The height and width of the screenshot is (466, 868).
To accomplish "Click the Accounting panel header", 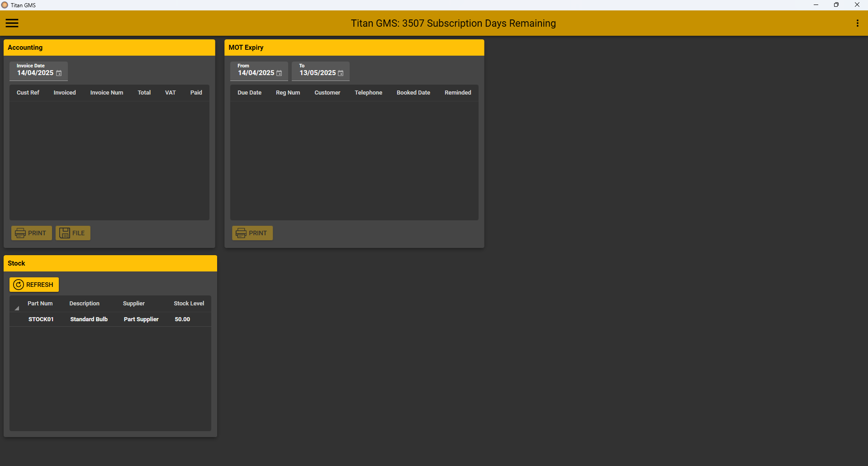I will 109,48.
